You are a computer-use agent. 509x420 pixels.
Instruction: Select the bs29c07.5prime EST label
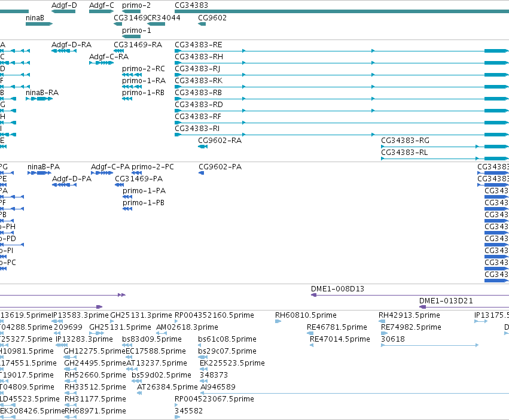(227, 352)
